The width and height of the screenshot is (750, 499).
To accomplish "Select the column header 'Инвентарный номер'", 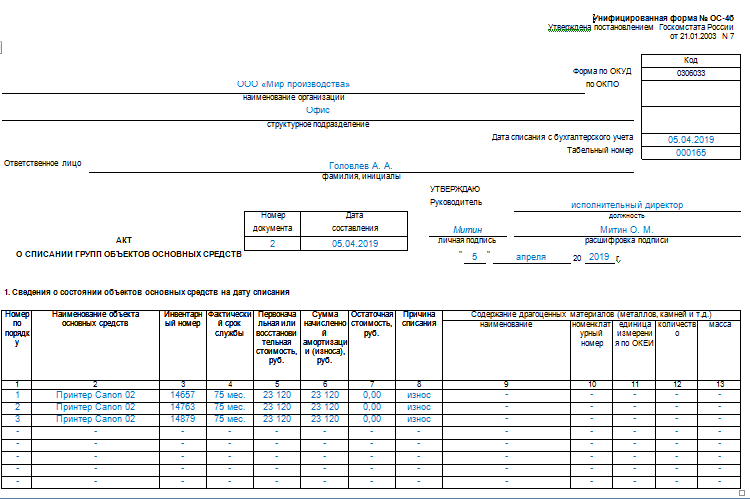I will pos(183,319).
